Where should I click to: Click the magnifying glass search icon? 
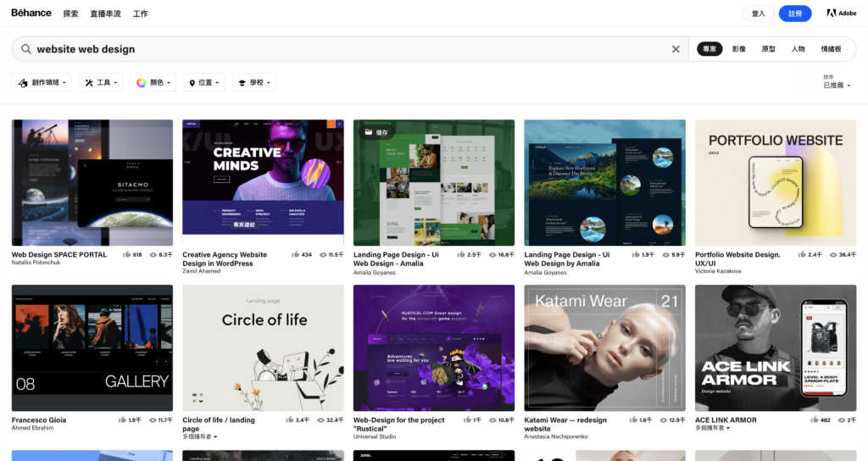coord(26,49)
